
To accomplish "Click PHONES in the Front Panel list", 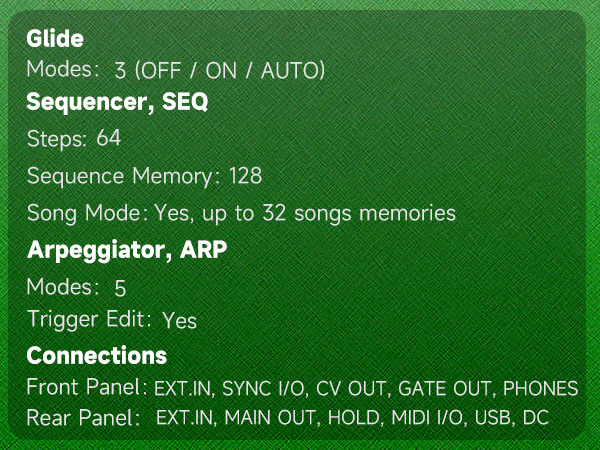I will pyautogui.click(x=541, y=388).
